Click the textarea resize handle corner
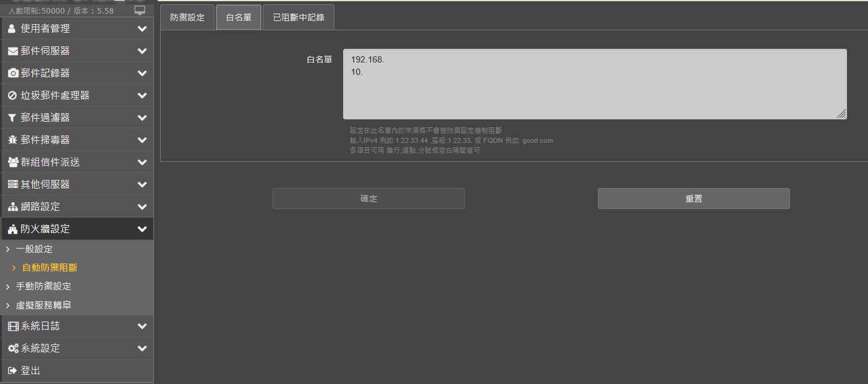Screen dimensions: 868x384 pos(841,114)
